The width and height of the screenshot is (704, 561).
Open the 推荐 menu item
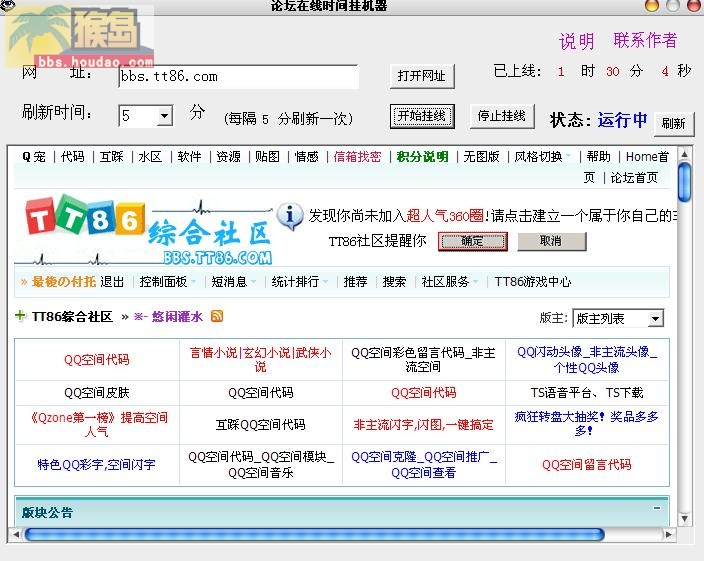click(355, 282)
